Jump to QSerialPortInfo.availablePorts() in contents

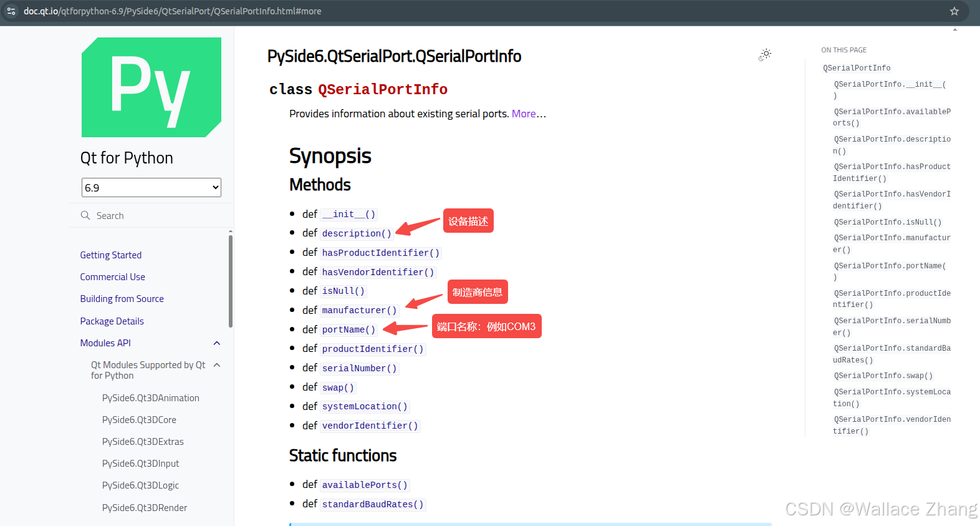tap(892, 117)
